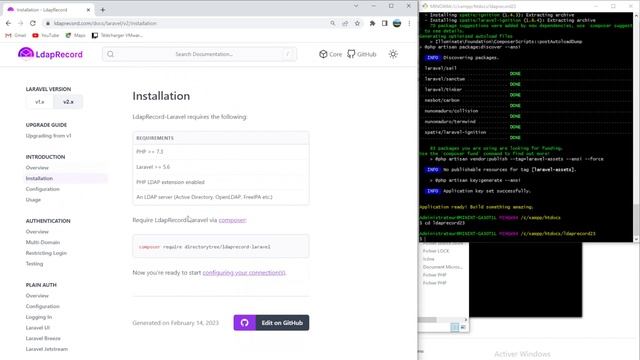Screen dimensions: 640x360
Task: Open Testing page in sidebar
Action: [x=34, y=264]
